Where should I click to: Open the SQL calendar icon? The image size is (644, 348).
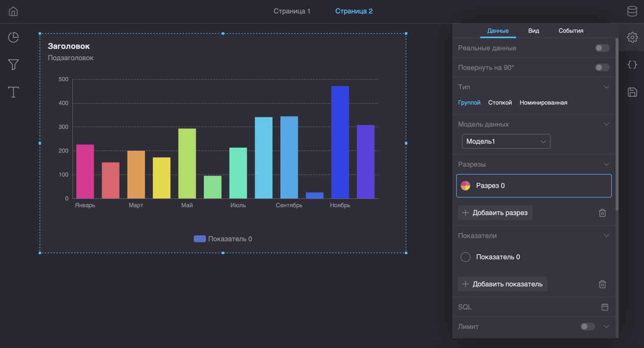click(x=605, y=307)
